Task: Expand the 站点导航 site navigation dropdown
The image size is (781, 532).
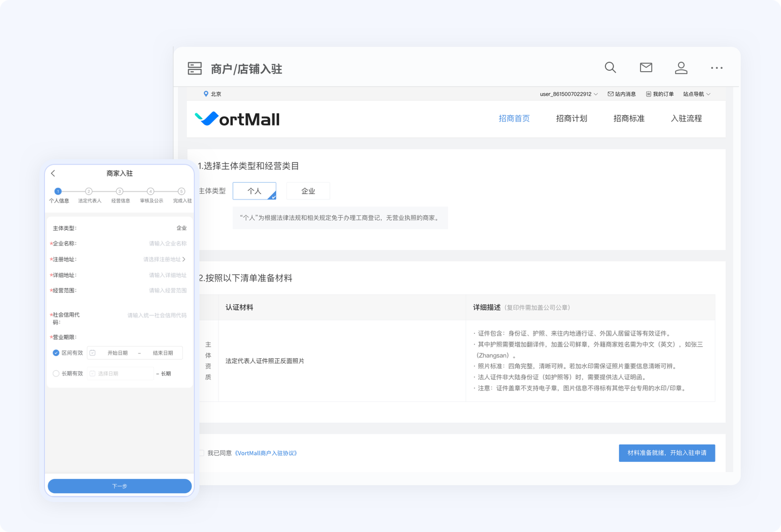Action: [696, 94]
